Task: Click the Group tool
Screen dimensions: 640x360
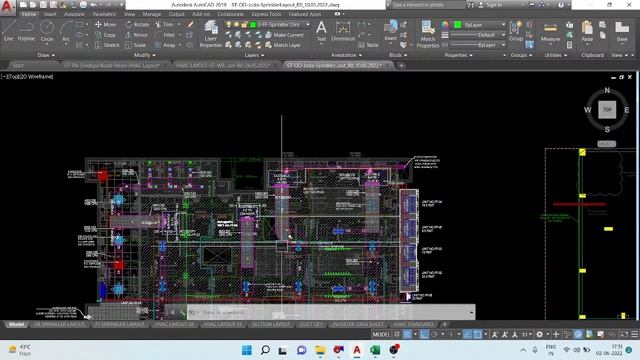Action: tap(516, 31)
